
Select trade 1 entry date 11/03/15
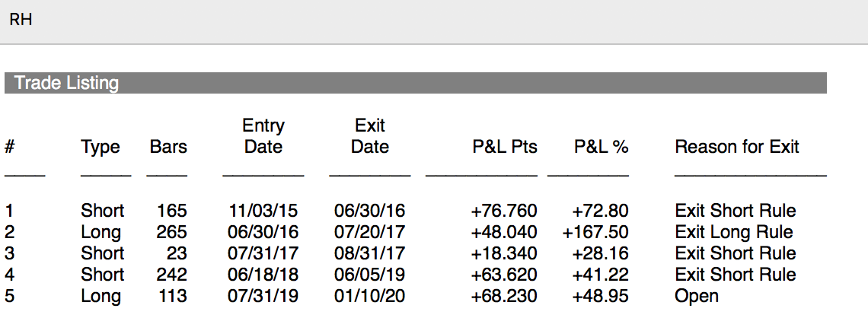tap(263, 211)
